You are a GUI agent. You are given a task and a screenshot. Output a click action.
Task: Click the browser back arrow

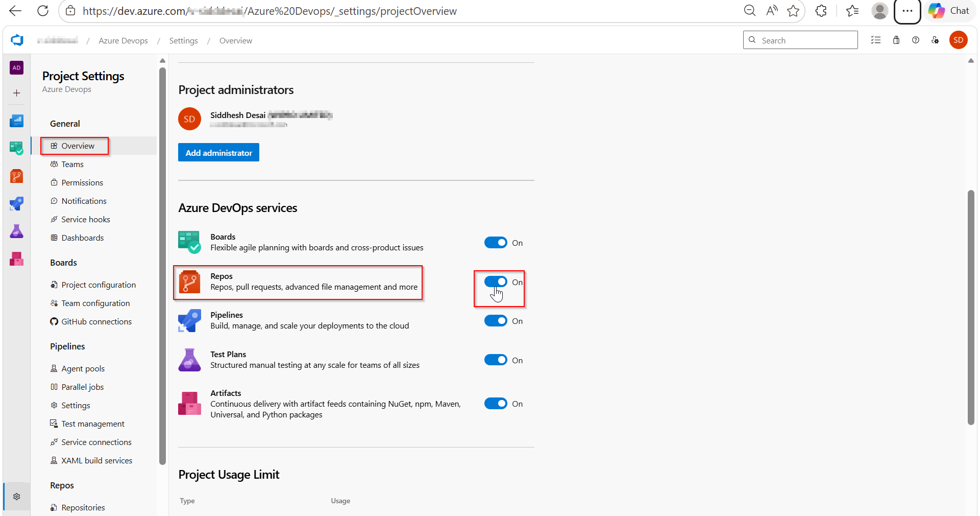(x=15, y=11)
